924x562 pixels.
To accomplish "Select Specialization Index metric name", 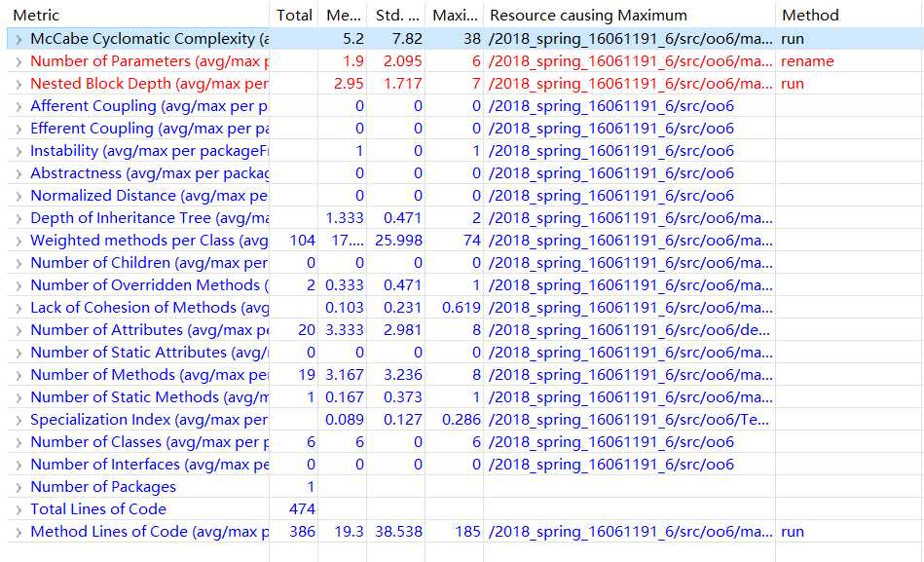I will coord(150,420).
